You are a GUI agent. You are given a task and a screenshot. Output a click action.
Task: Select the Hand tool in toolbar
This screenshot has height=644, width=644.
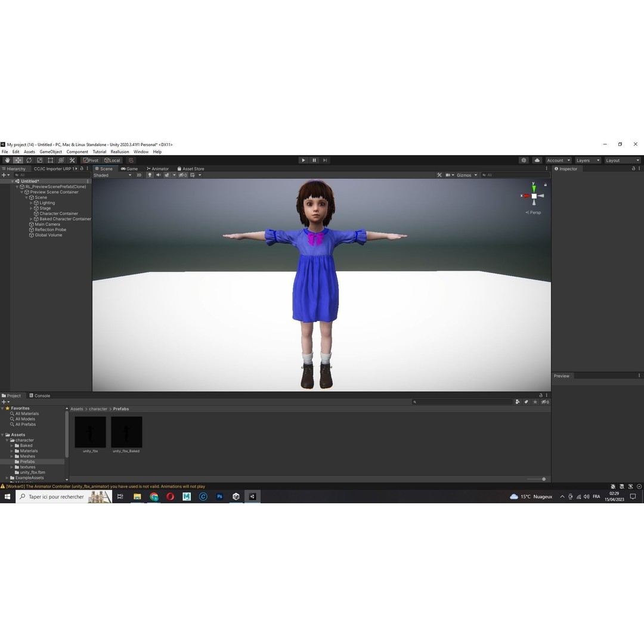[x=7, y=160]
